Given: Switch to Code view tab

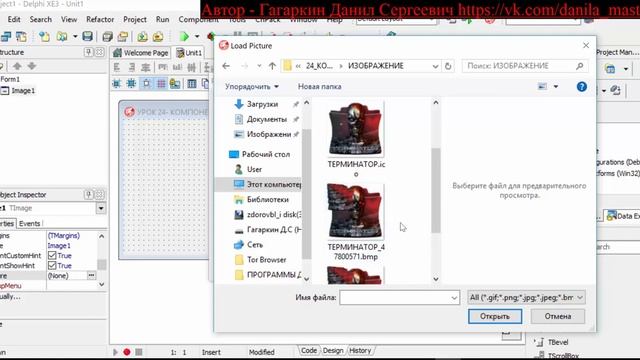Looking at the screenshot, I should pos(309,351).
